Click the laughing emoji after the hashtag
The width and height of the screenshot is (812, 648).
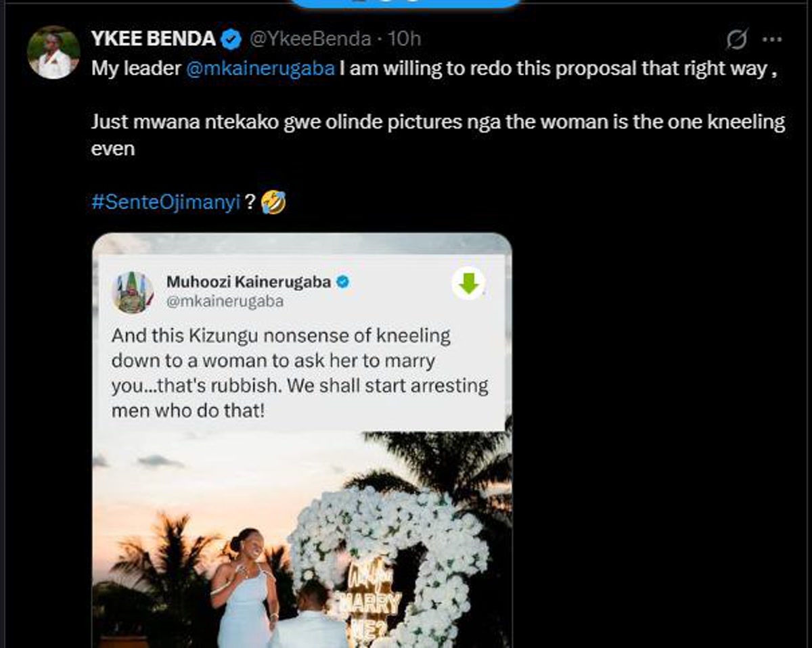pyautogui.click(x=273, y=202)
